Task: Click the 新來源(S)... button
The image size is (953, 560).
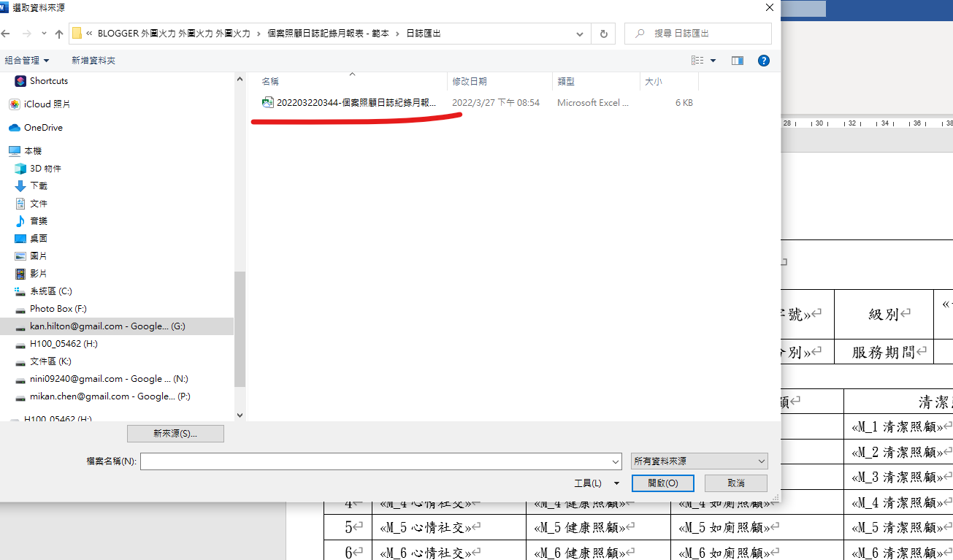Action: coord(175,434)
